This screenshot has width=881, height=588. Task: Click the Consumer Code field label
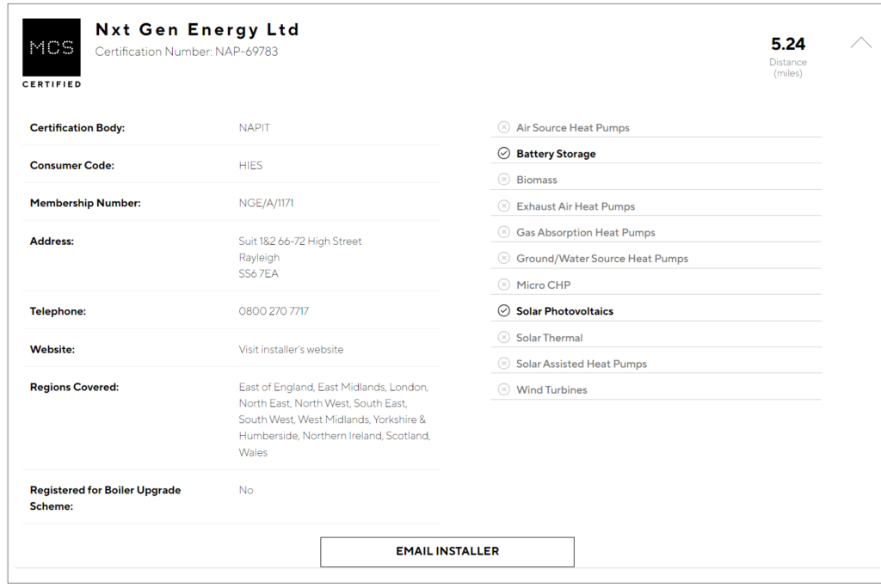coord(72,165)
